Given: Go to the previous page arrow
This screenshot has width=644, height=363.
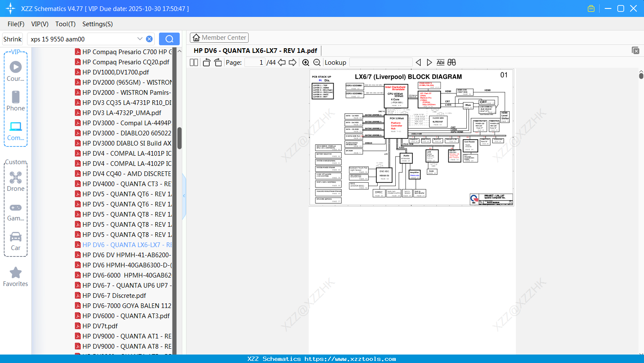Looking at the screenshot, I should [x=282, y=63].
